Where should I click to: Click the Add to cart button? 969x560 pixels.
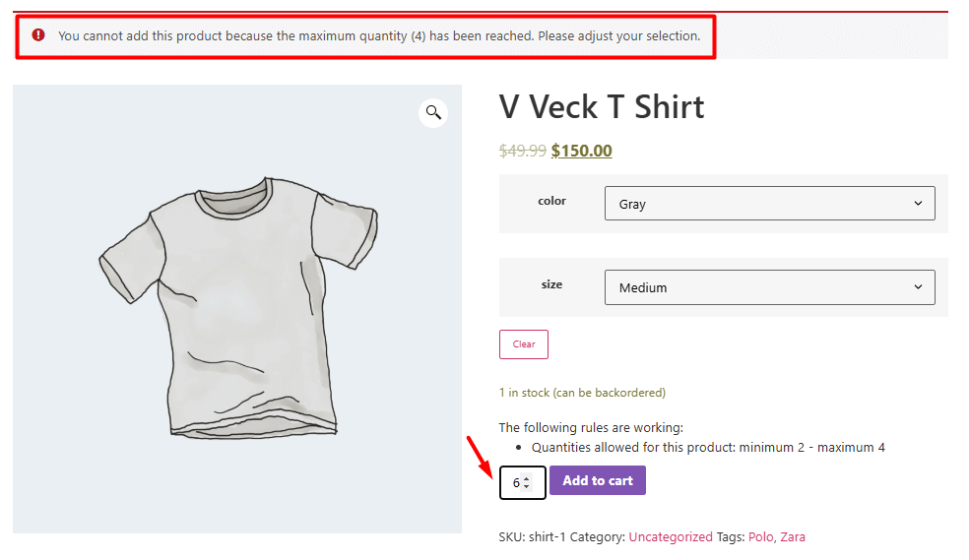click(x=598, y=480)
